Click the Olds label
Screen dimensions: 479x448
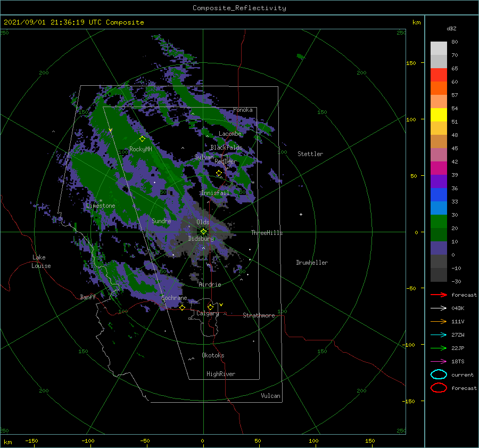(x=203, y=222)
